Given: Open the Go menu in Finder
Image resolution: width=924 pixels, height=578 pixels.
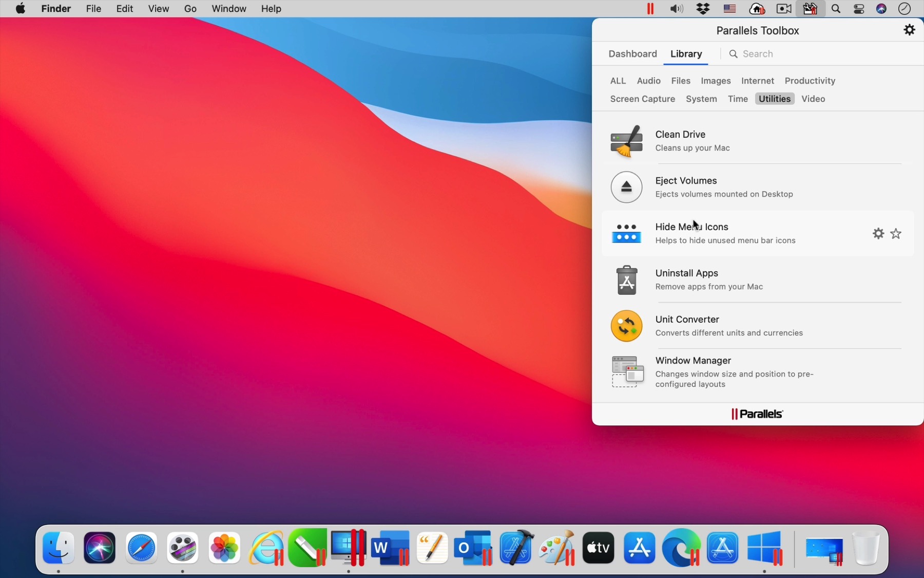Looking at the screenshot, I should tap(190, 8).
